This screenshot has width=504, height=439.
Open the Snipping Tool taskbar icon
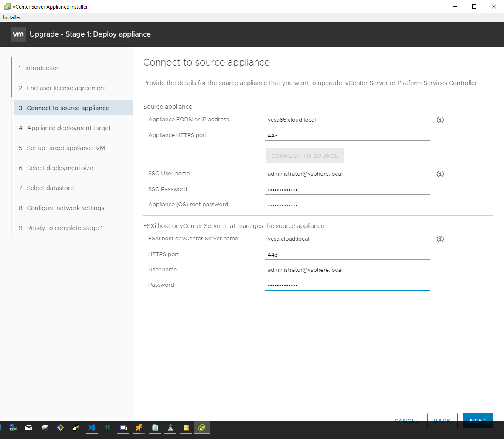(x=45, y=428)
